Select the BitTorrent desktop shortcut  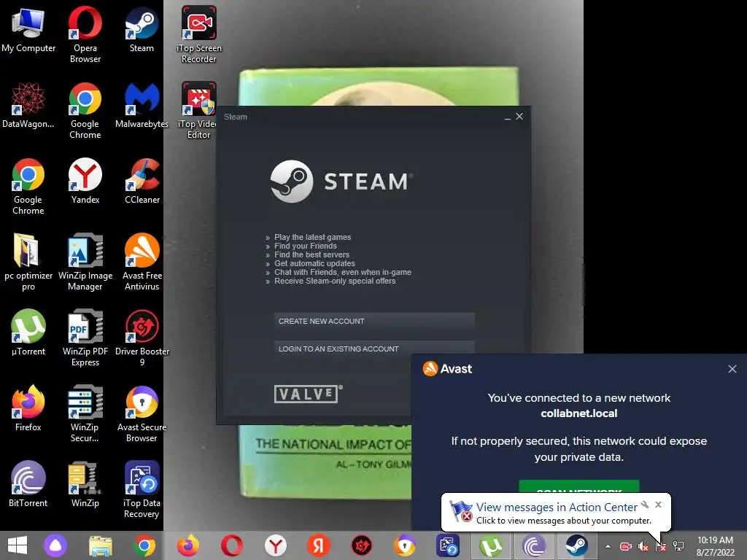pos(28,484)
